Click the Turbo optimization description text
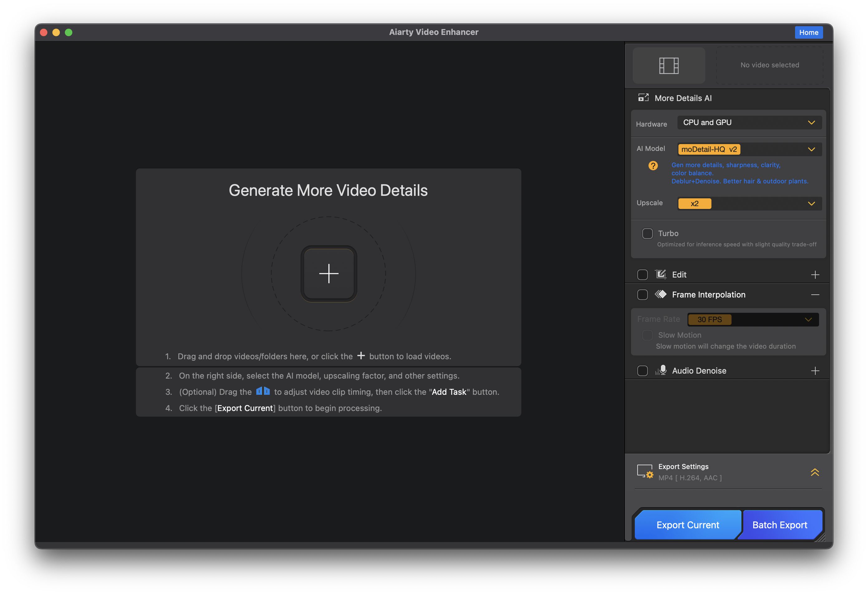Viewport: 868px width, 595px height. point(736,244)
